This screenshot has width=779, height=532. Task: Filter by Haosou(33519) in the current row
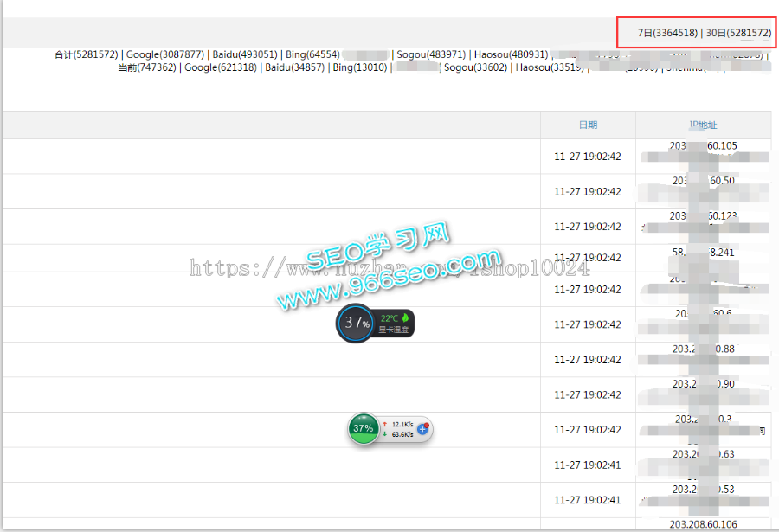click(x=550, y=67)
